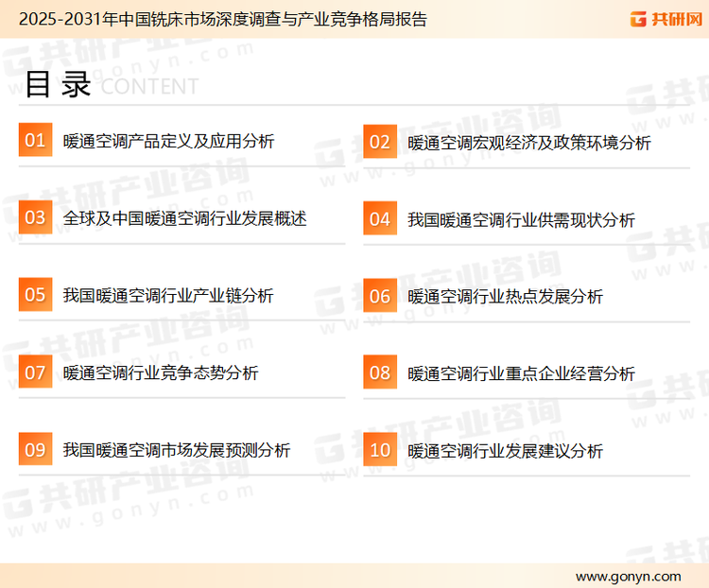
Task: Select the 09 number badge
Action: (x=35, y=450)
